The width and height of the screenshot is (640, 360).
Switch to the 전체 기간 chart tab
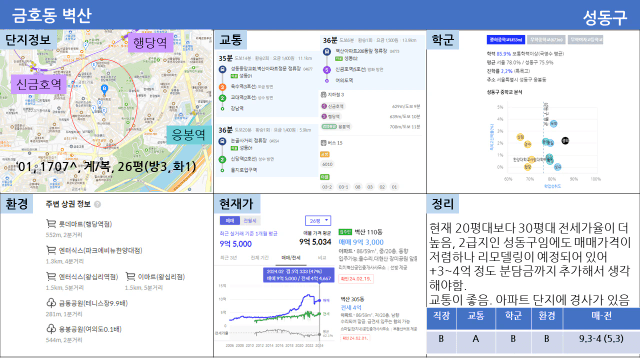[x=260, y=258]
